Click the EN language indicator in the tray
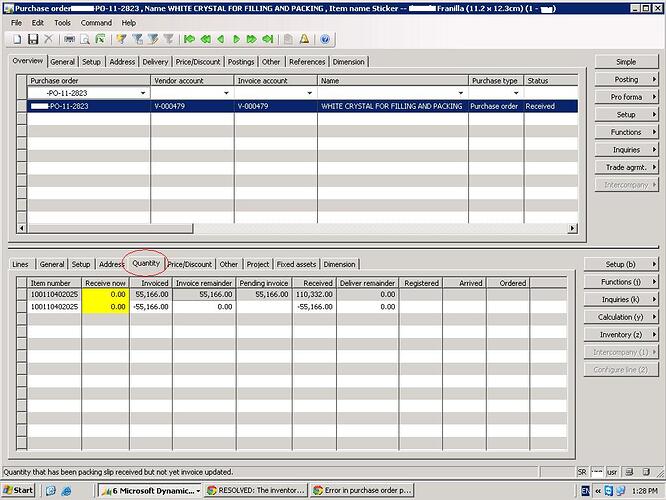The image size is (666, 500). (x=585, y=491)
